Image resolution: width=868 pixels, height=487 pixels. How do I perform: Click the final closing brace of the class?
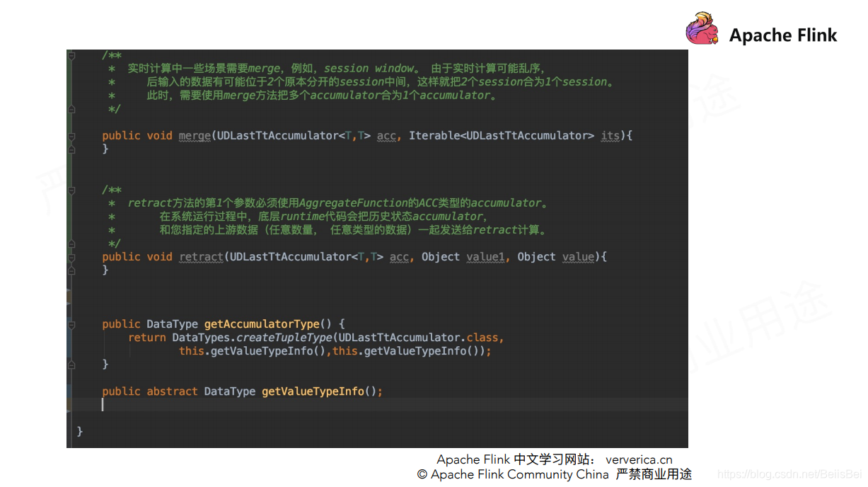coord(80,431)
